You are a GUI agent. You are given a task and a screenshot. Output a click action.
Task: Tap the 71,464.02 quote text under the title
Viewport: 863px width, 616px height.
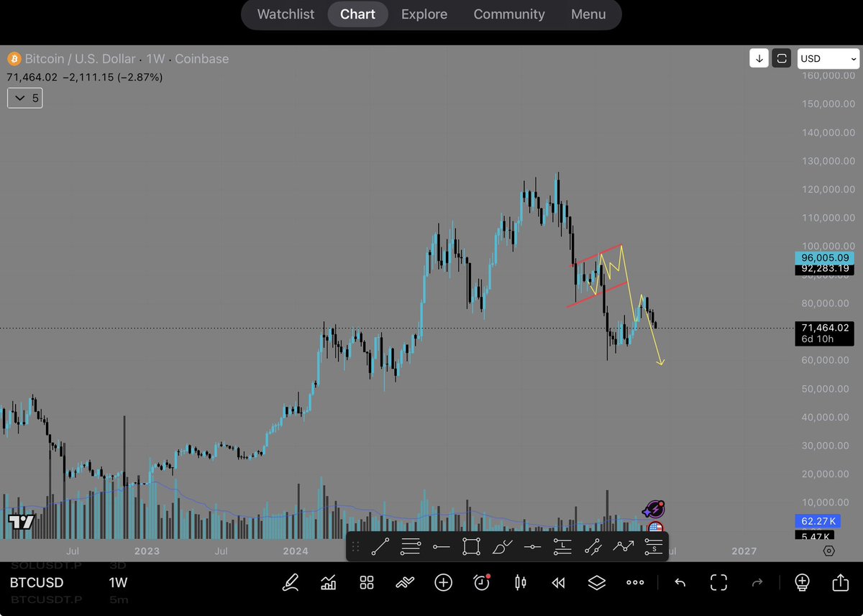[32, 77]
